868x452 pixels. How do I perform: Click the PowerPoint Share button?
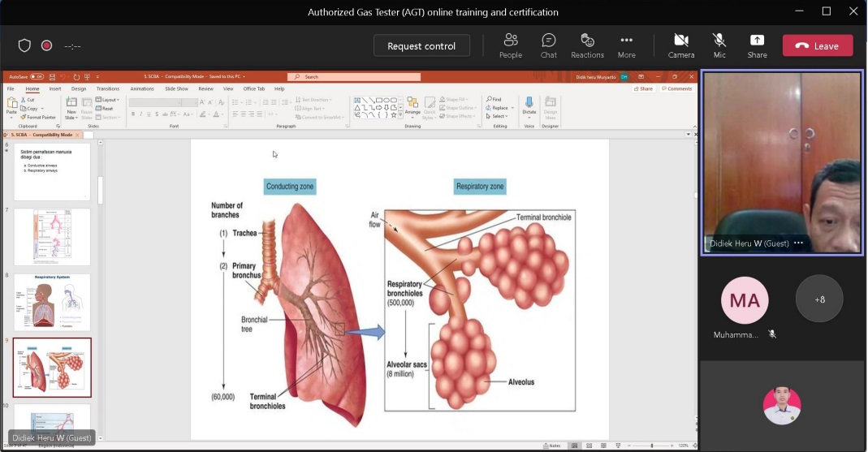tap(643, 88)
